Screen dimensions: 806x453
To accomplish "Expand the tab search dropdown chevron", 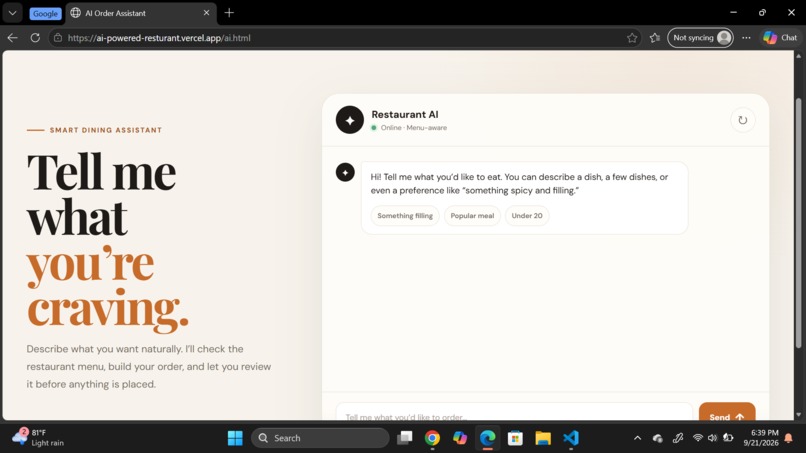I will pos(12,13).
